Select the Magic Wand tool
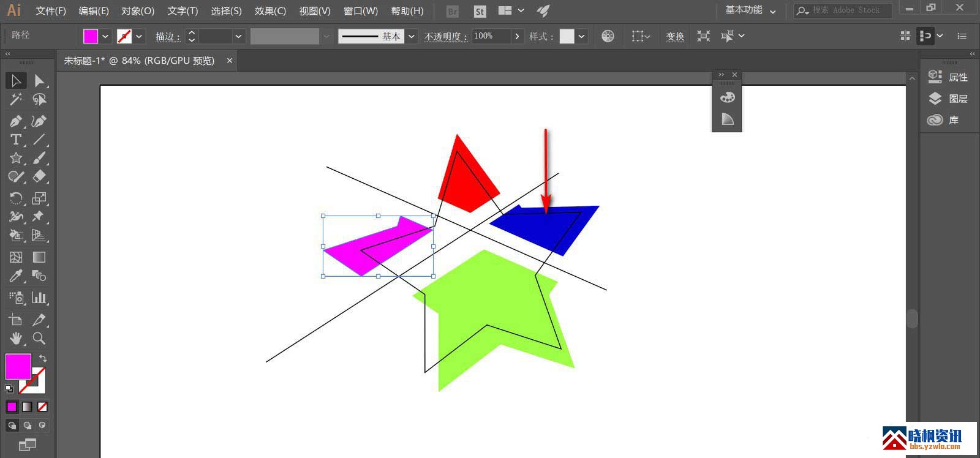The height and width of the screenshot is (458, 980). [16, 99]
